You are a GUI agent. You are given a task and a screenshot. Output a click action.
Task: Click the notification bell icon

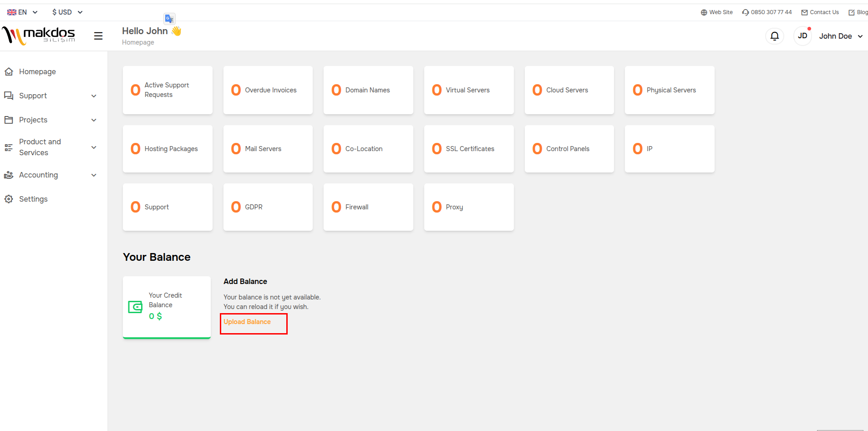click(774, 36)
